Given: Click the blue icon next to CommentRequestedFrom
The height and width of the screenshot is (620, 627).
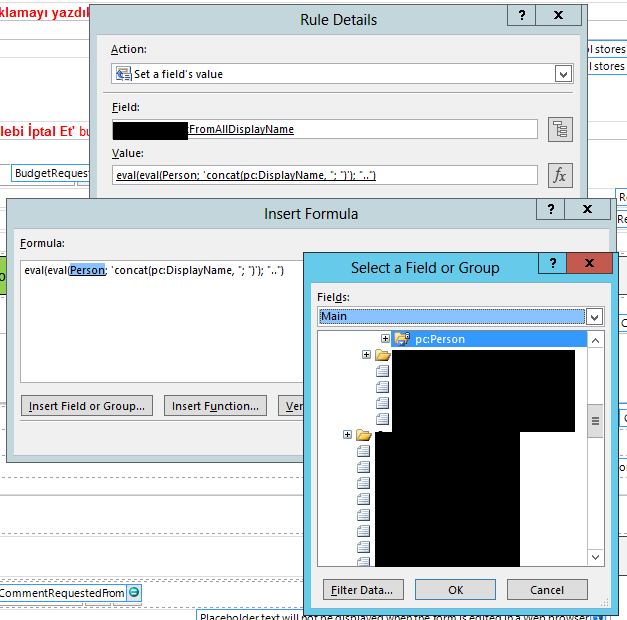Looking at the screenshot, I should [x=134, y=593].
